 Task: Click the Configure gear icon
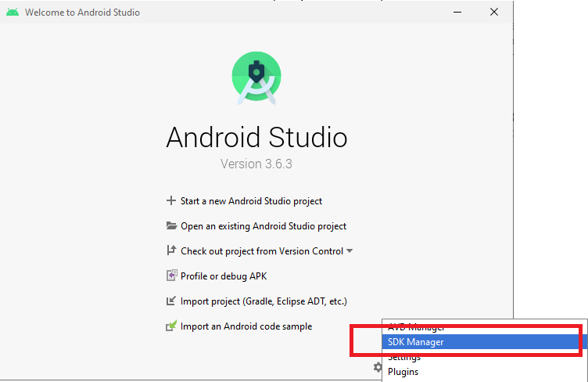[377, 367]
